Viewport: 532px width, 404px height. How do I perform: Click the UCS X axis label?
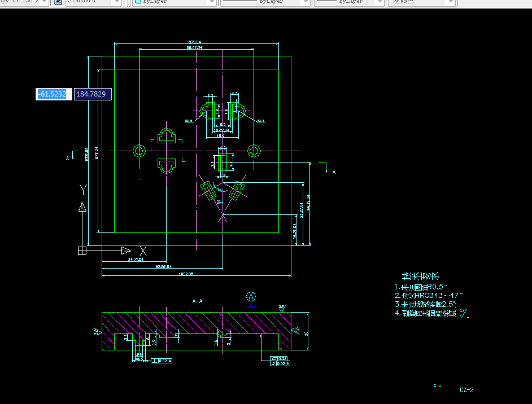tap(143, 251)
